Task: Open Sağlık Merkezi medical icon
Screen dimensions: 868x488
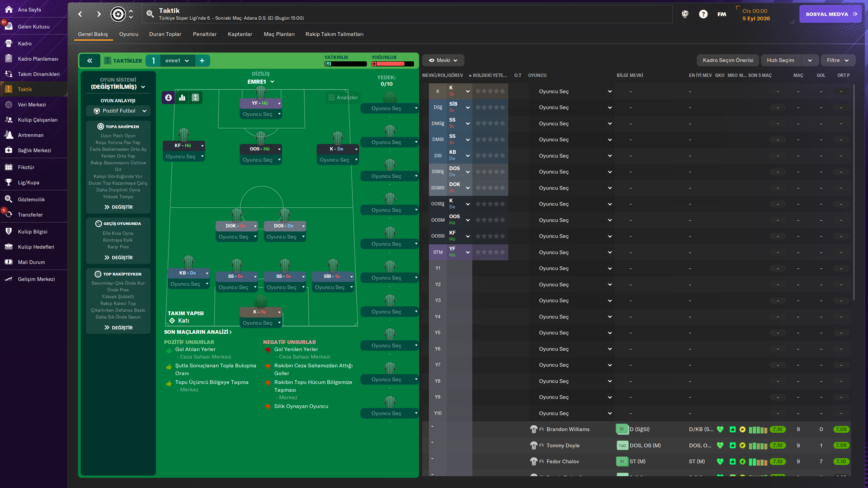Action: coord(9,150)
